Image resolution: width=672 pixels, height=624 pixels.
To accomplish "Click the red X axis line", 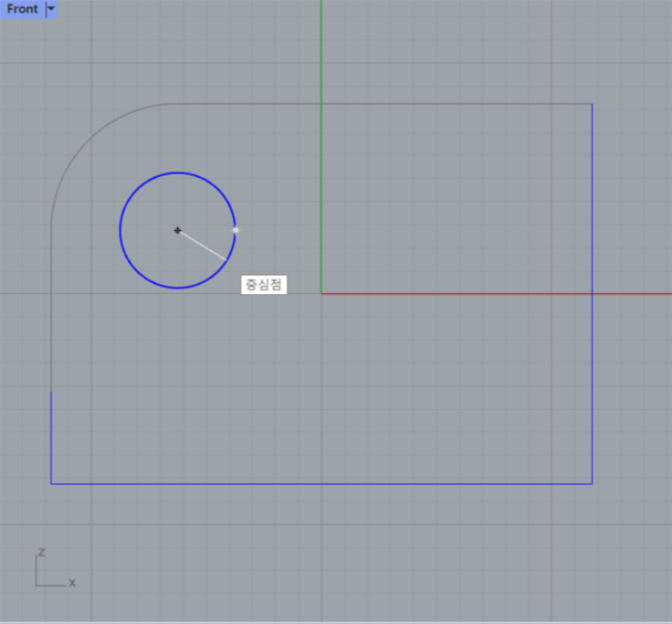I will pos(497,294).
